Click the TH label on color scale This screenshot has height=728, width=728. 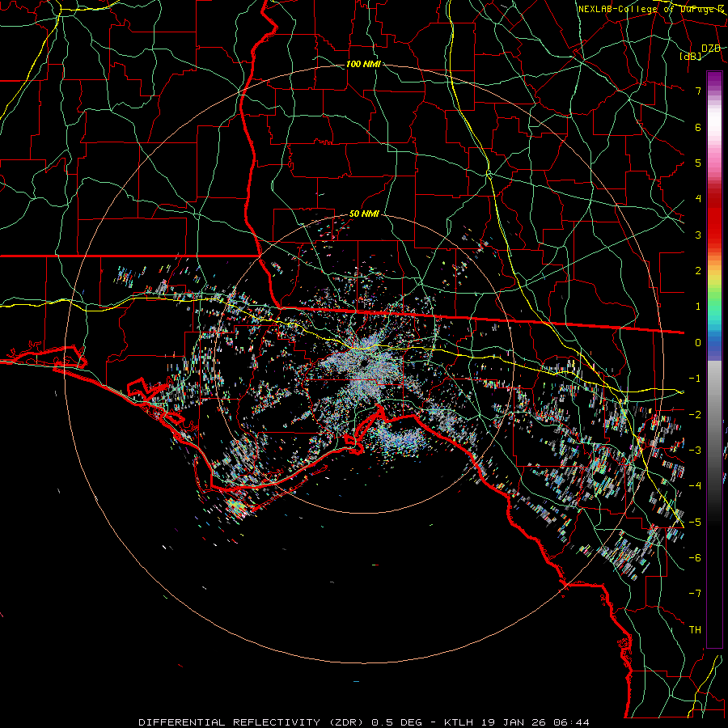click(695, 629)
